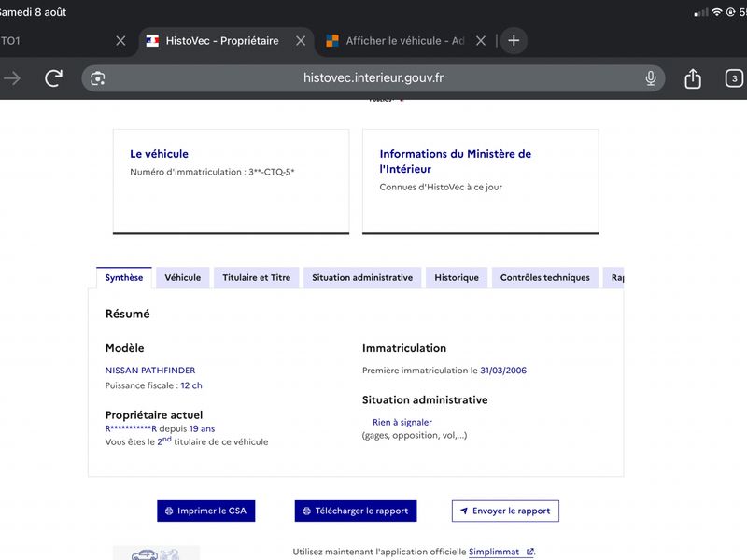This screenshot has height=560, width=747.
Task: Click the Rien à signaler status text
Action: coord(402,422)
